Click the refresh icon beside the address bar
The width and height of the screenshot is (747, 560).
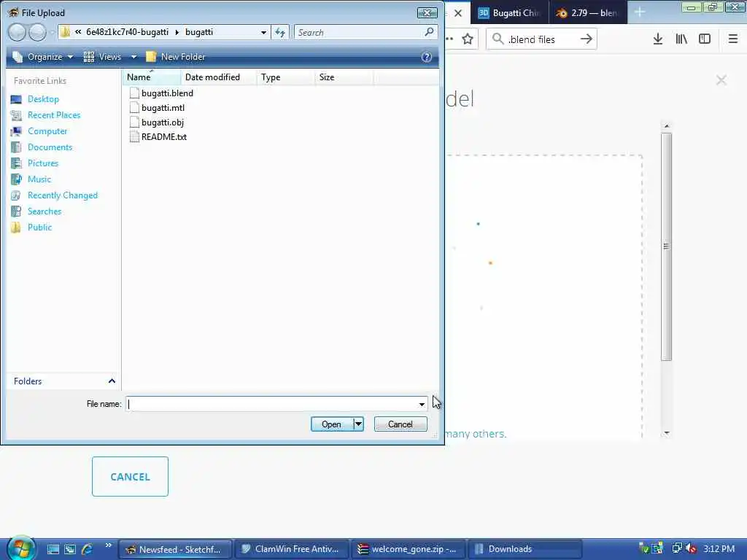280,32
